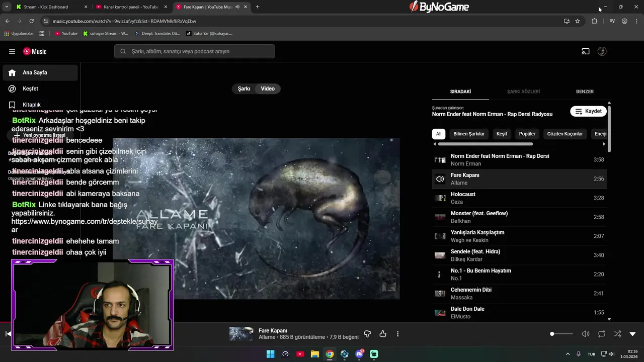Open the Chrome tab search dropdown
This screenshot has width=644, height=362.
pyautogui.click(x=7, y=7)
